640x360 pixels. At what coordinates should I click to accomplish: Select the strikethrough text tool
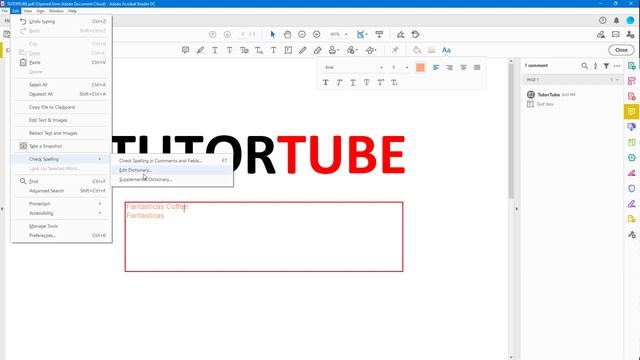tap(229, 50)
